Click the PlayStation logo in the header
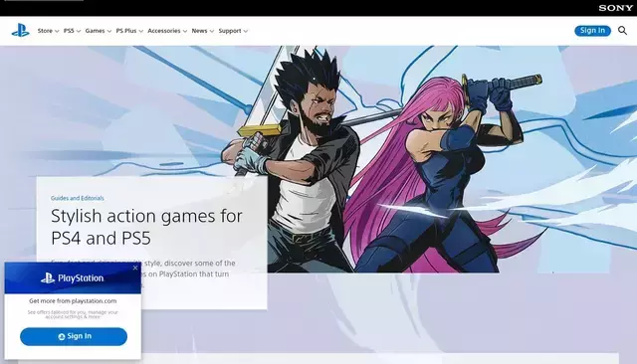This screenshot has width=637, height=364. point(20,31)
